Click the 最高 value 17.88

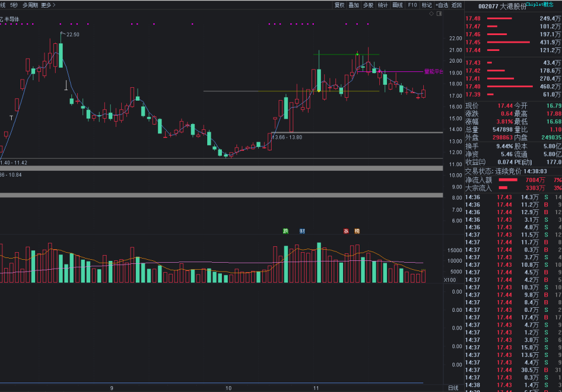coord(554,114)
